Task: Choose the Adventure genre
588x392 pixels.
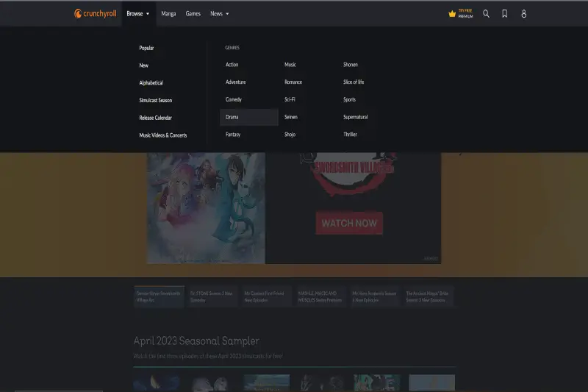Action: coord(235,82)
